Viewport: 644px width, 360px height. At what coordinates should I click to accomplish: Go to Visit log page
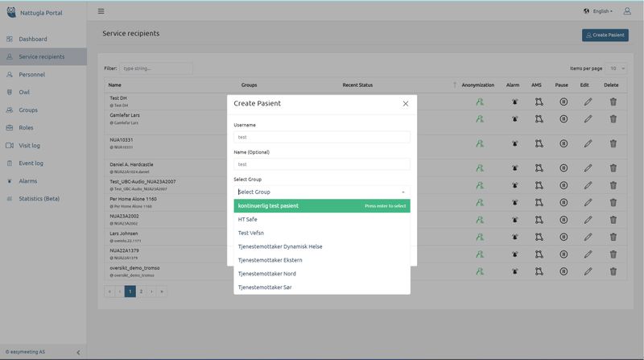(34, 145)
